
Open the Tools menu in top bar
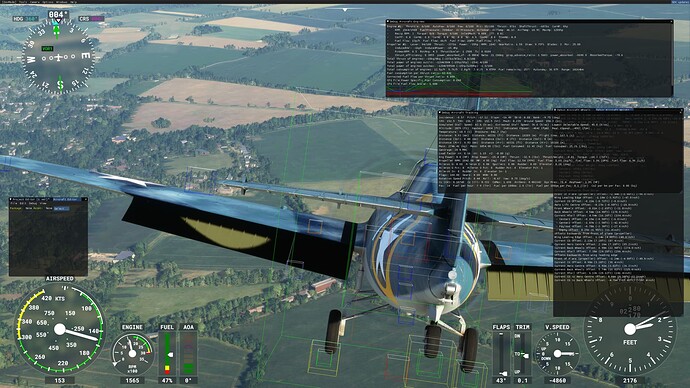pyautogui.click(x=23, y=2)
